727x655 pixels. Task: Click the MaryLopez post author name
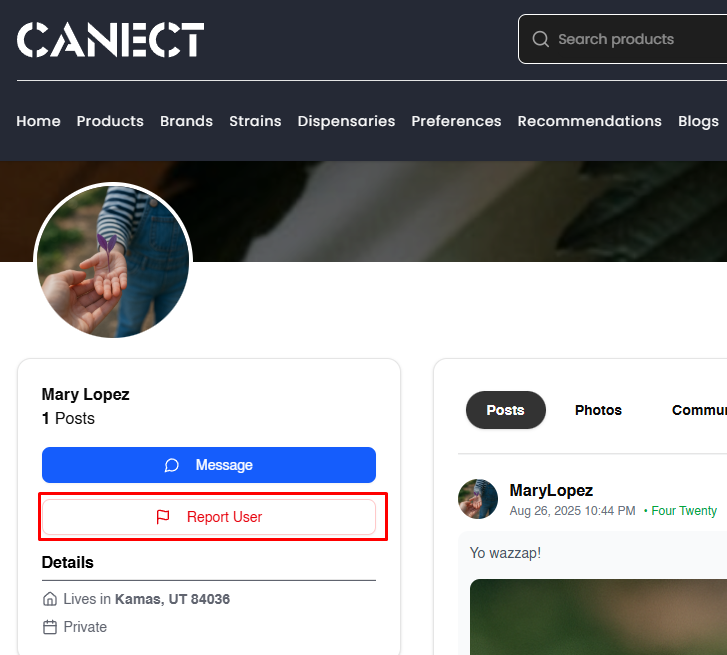tap(551, 490)
